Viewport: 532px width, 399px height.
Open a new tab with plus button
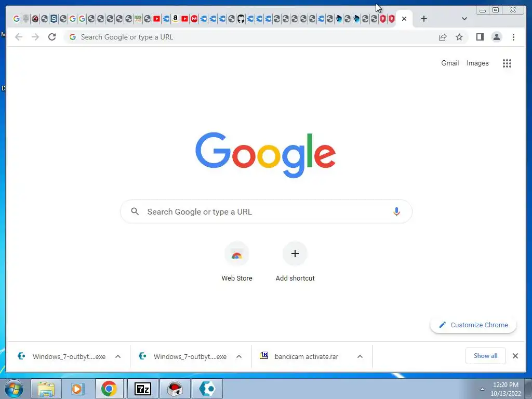tap(424, 19)
